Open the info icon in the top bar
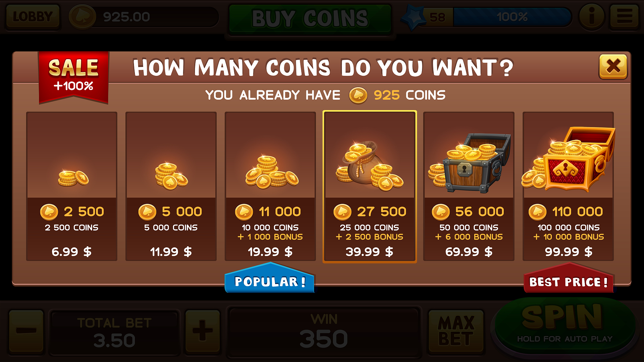Image resolution: width=644 pixels, height=362 pixels. [x=592, y=16]
